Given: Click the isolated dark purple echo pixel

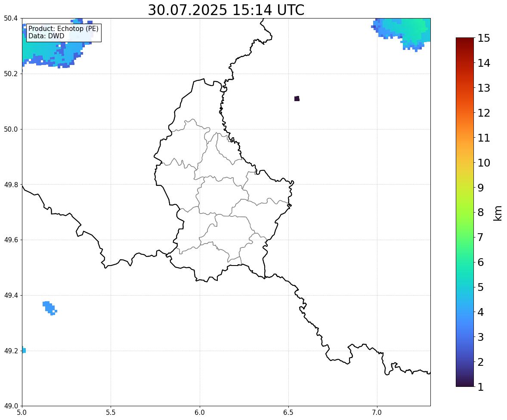Looking at the screenshot, I should (297, 99).
